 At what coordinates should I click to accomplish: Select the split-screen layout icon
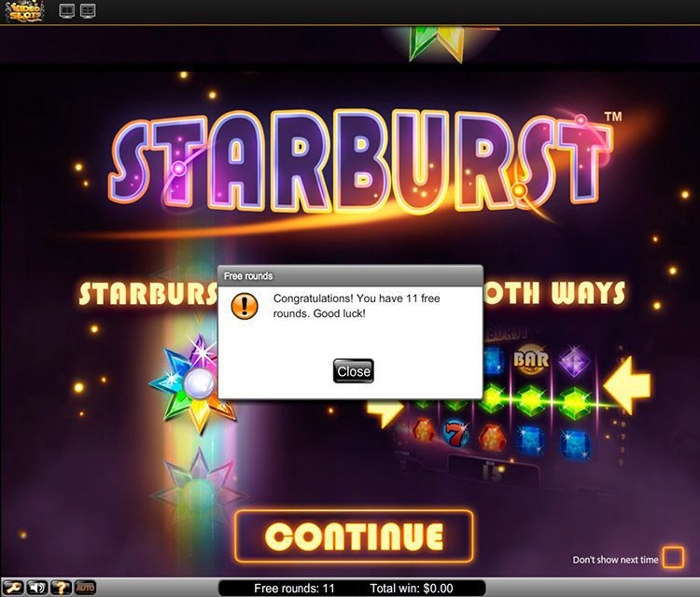point(88,10)
